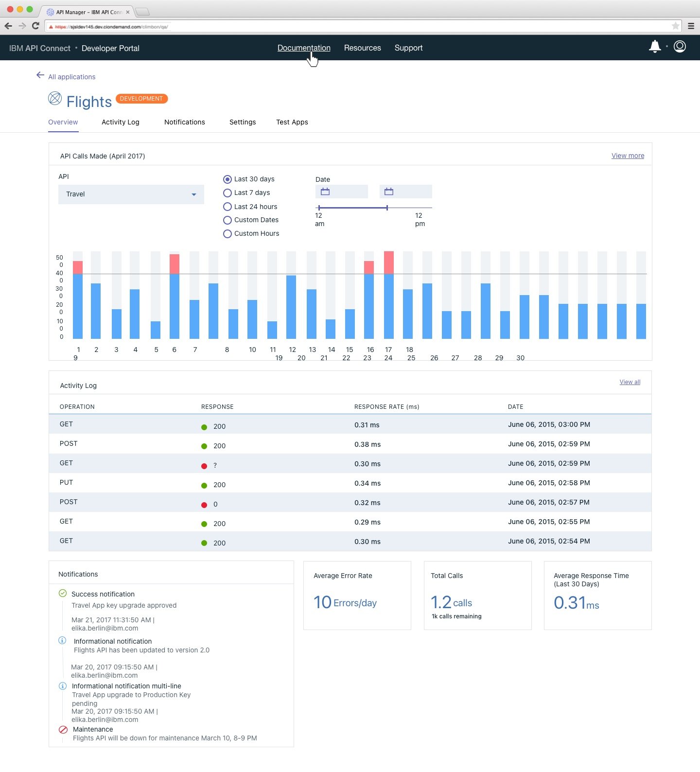Select Custom Dates radio button
The height and width of the screenshot is (772, 700).
(227, 220)
